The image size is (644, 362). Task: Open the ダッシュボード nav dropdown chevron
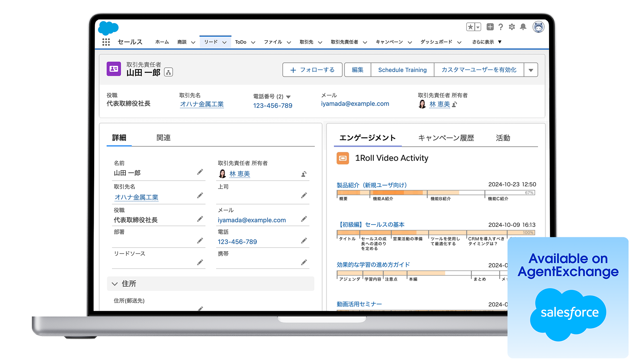pyautogui.click(x=460, y=43)
